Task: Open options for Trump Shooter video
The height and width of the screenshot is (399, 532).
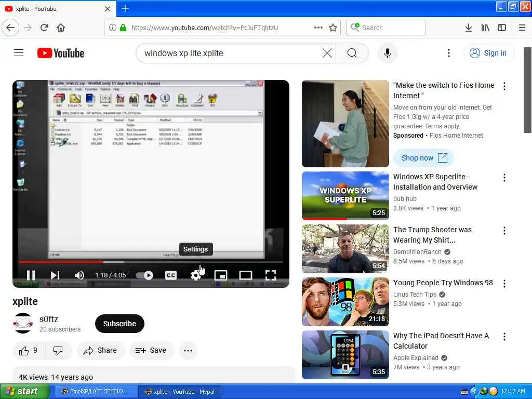Action: 504,231
